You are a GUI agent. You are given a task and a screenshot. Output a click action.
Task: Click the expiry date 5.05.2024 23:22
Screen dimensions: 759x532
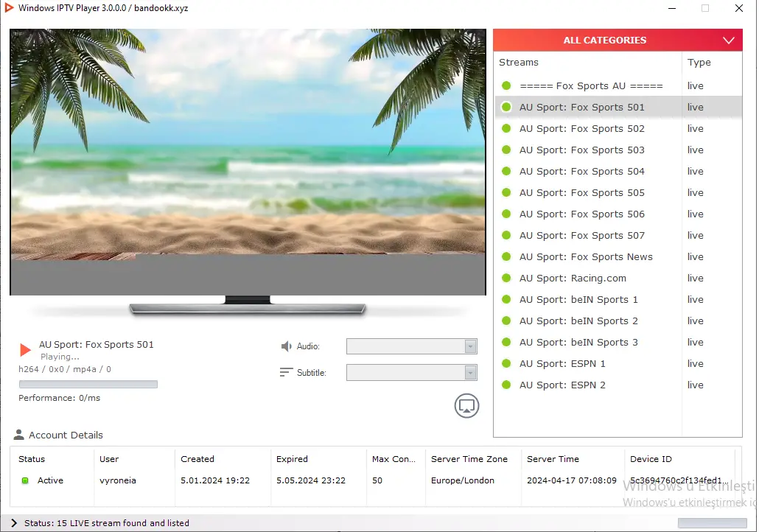pyautogui.click(x=311, y=480)
